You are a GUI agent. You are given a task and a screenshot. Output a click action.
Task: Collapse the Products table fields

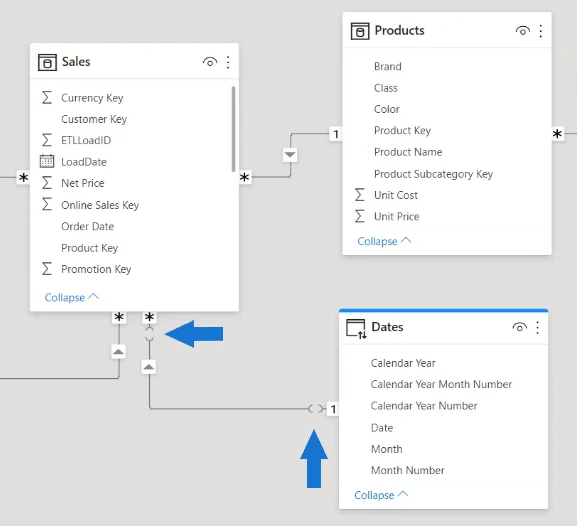point(385,241)
